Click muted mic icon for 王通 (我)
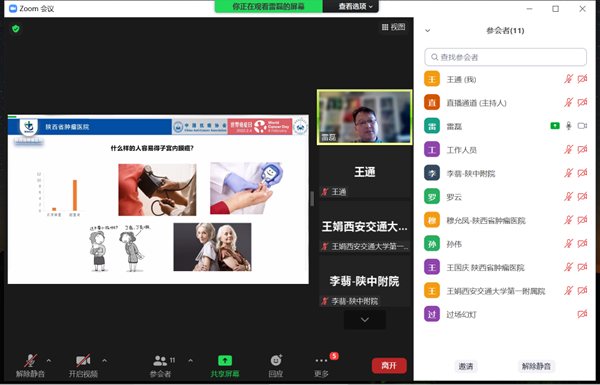The width and height of the screenshot is (600, 385). (568, 79)
